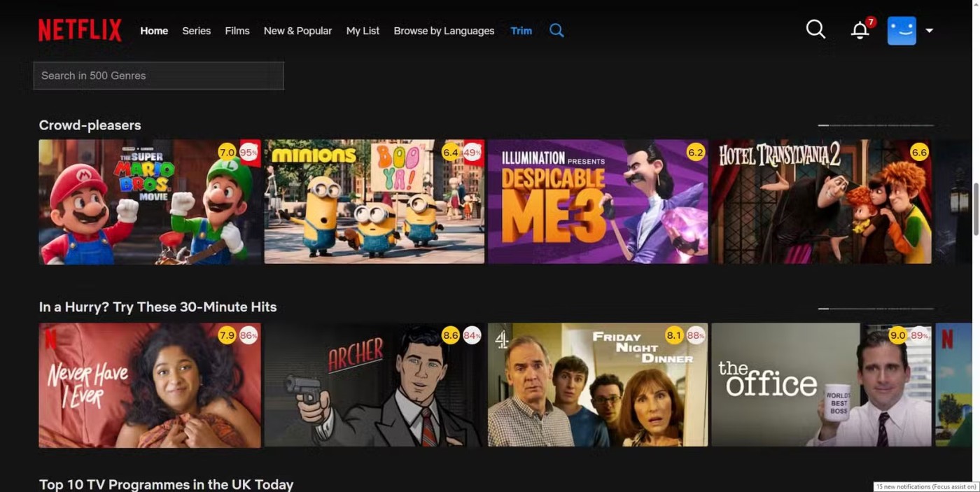Click the 9.0 rating badge on The Office

(x=897, y=335)
